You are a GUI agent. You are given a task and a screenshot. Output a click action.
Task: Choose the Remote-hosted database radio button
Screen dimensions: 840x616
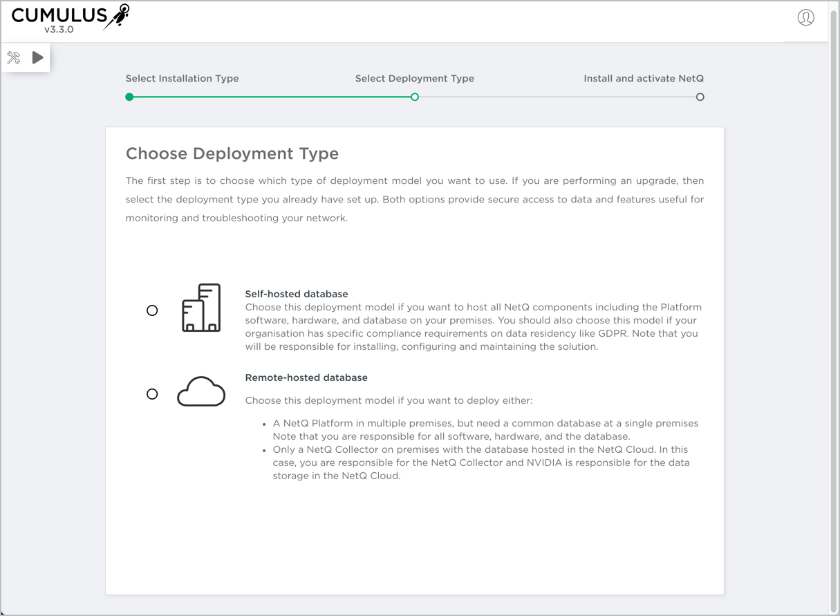tap(152, 394)
